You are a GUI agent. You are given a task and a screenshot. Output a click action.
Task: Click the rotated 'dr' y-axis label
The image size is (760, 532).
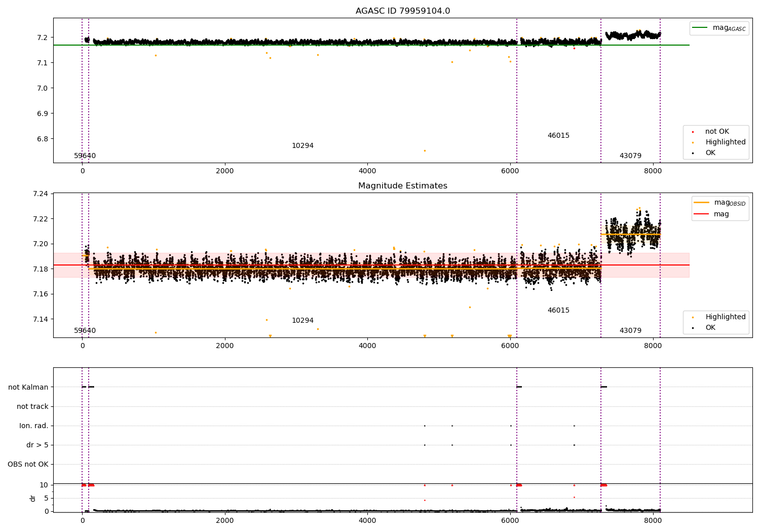33,499
